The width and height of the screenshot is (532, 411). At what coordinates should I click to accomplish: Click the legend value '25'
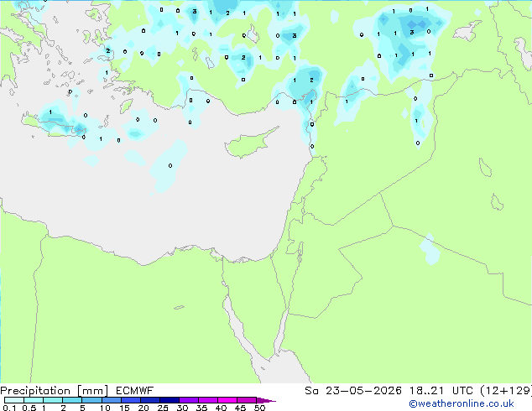[163, 408]
